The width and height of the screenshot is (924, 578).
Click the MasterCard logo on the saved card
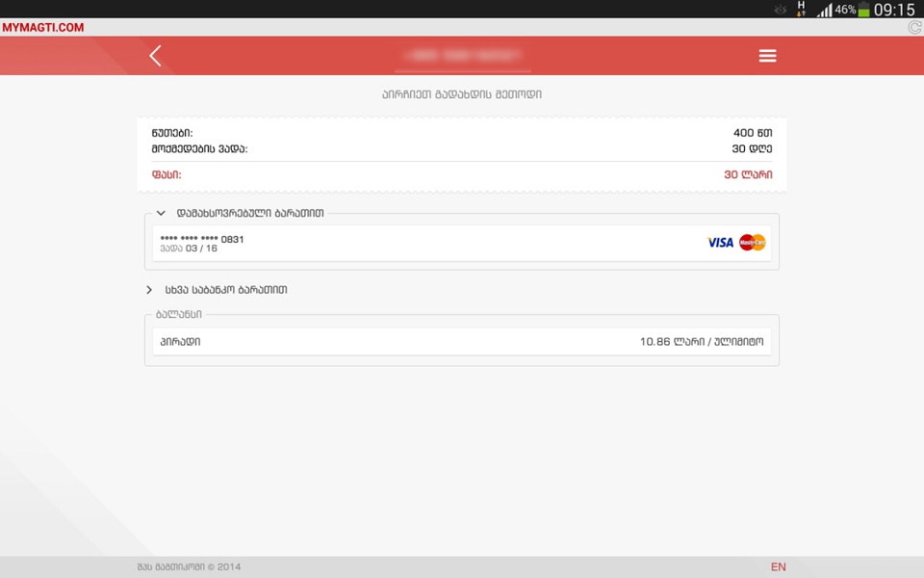pos(753,243)
